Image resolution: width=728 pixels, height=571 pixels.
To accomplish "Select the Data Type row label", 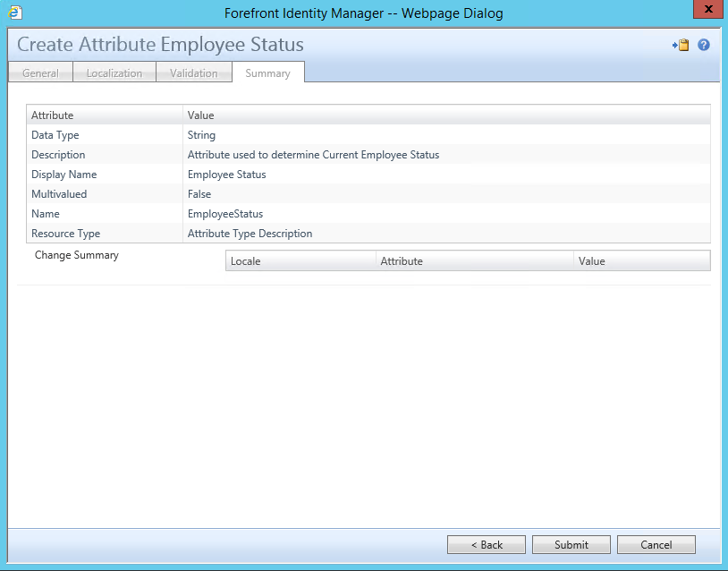I will click(x=55, y=135).
